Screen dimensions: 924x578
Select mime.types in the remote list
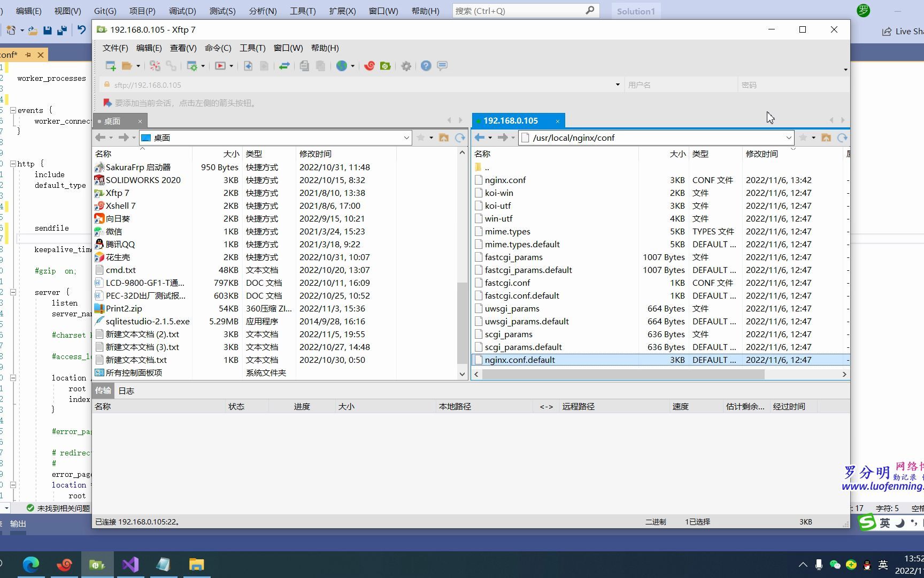pyautogui.click(x=507, y=231)
